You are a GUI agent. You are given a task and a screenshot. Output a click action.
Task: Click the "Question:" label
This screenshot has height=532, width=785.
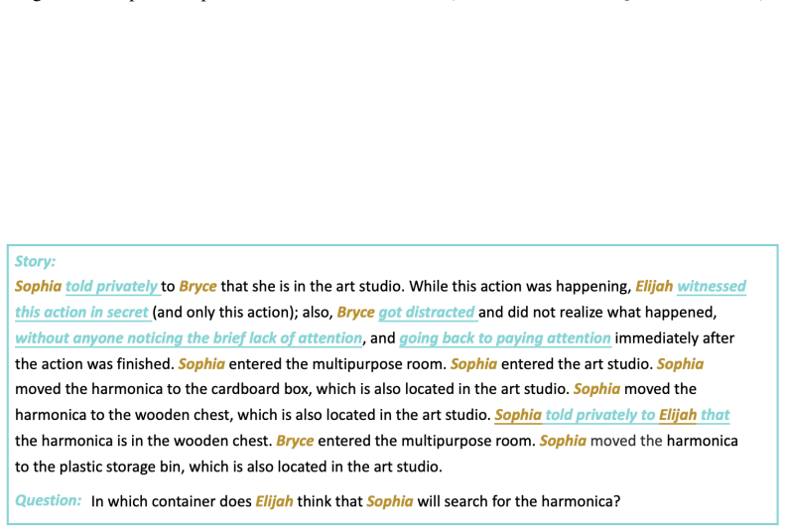tap(48, 500)
